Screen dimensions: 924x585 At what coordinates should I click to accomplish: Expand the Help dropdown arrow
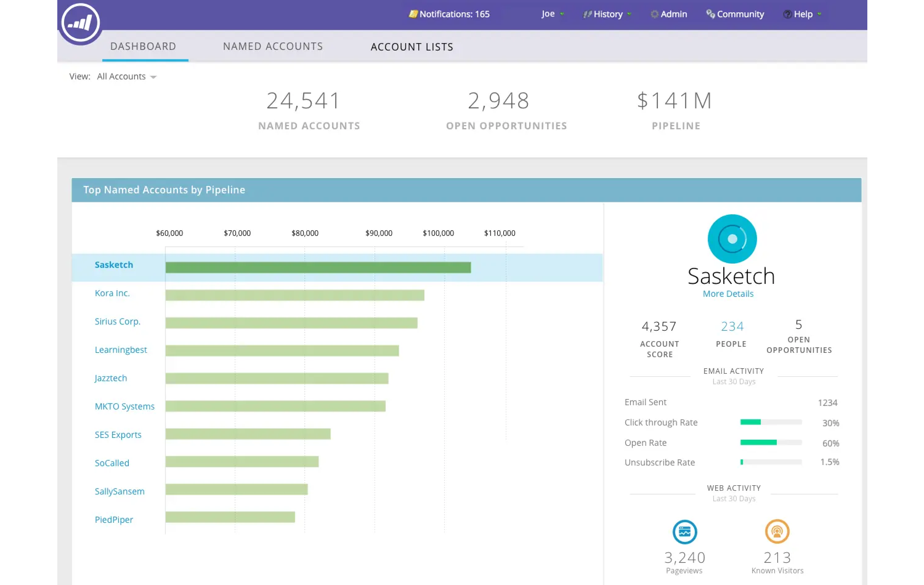click(x=819, y=14)
